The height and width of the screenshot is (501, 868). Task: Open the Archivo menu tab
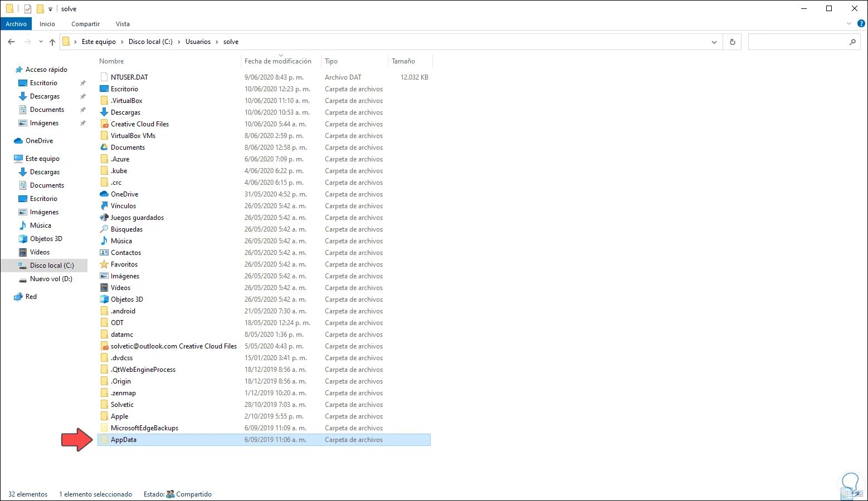tap(16, 24)
